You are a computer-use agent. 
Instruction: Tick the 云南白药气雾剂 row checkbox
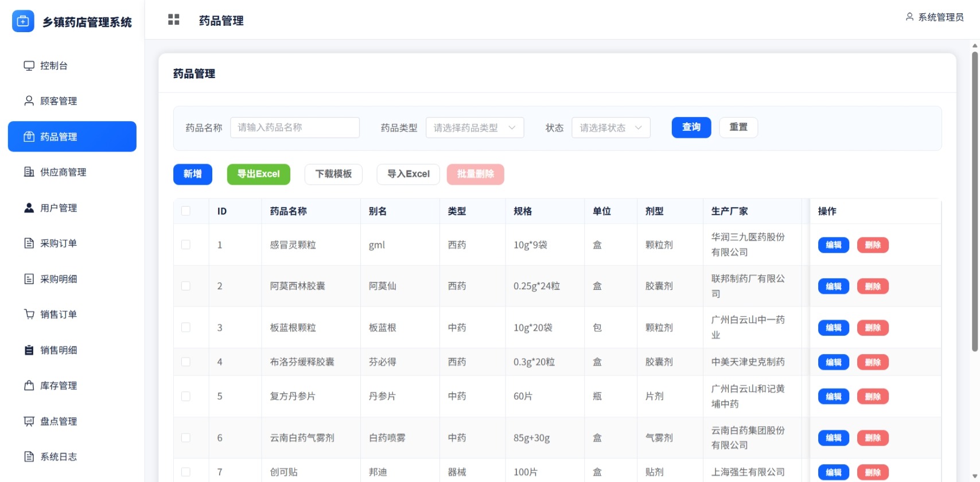[186, 437]
